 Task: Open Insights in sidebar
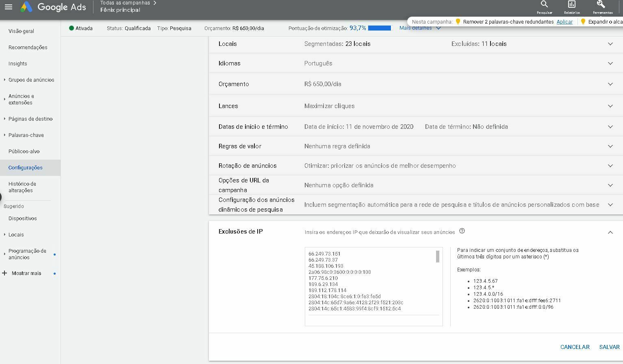(17, 63)
